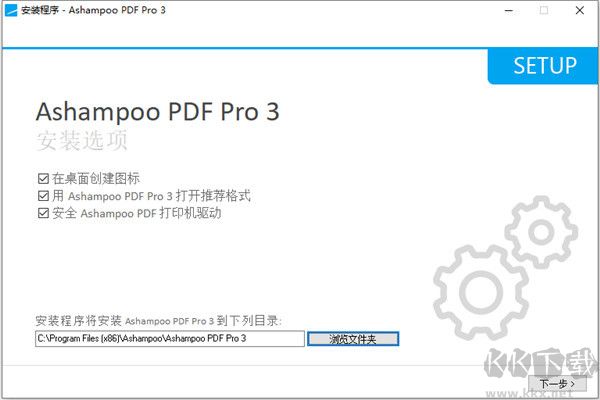The width and height of the screenshot is (600, 400).
Task: Continue with the 下一步 button
Action: pyautogui.click(x=557, y=383)
